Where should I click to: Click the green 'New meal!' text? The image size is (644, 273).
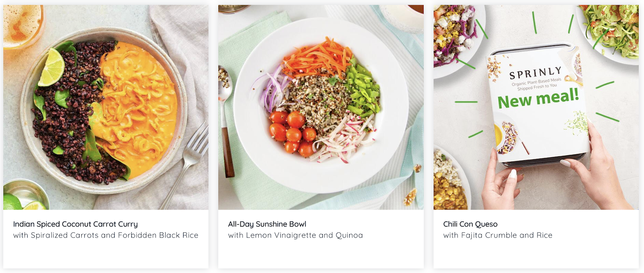coord(538,99)
